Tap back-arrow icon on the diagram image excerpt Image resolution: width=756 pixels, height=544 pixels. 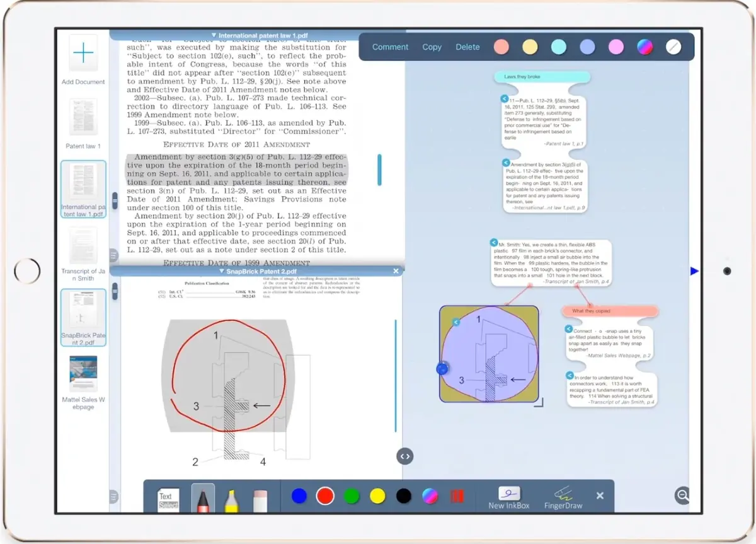tap(457, 321)
